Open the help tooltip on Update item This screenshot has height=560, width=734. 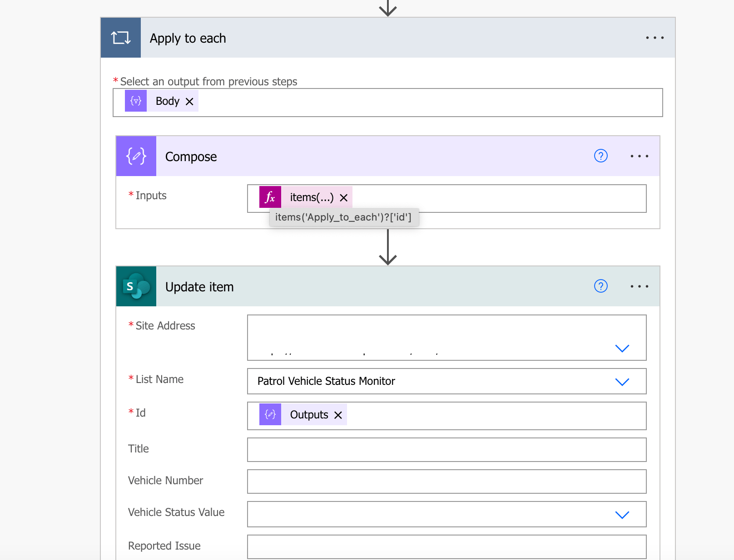(600, 286)
